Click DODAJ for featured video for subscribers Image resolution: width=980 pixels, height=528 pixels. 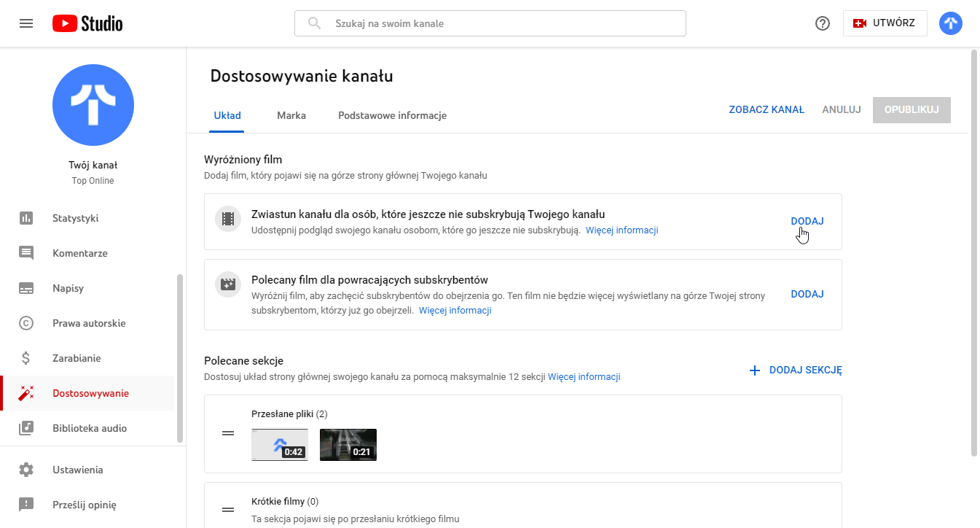coord(807,294)
